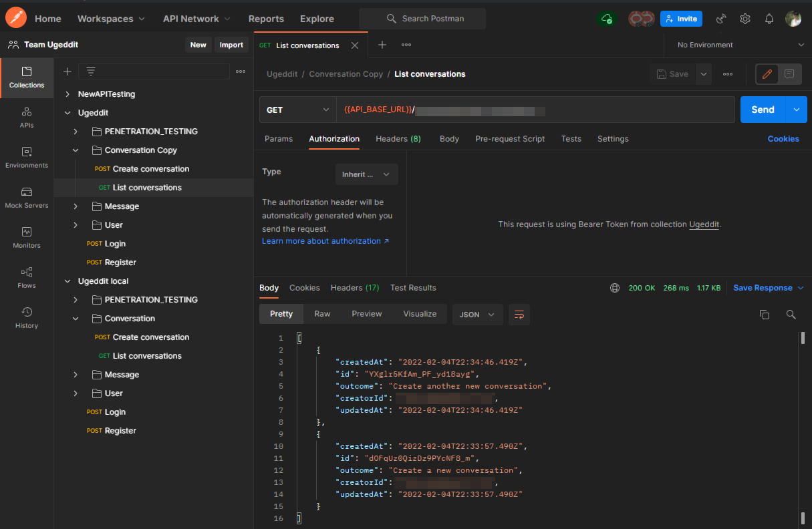Screen dimensions: 812x529
Task: Open the notifications bell icon
Action: 769,19
